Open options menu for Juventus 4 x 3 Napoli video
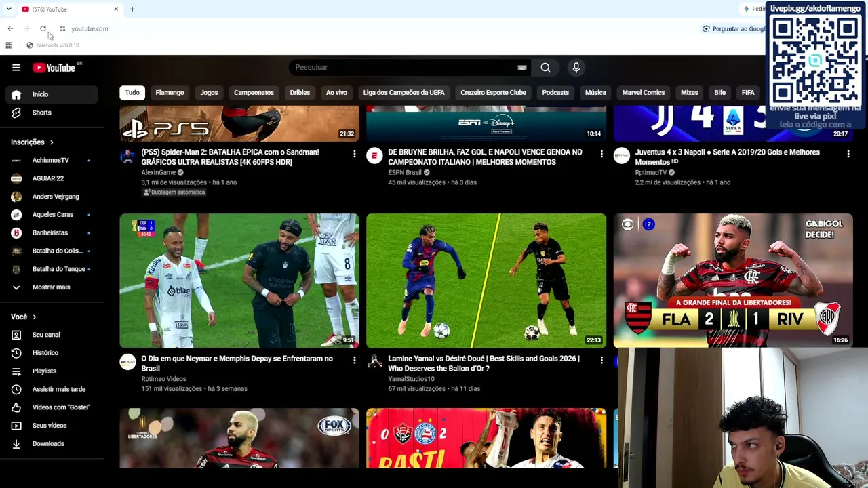This screenshot has width=868, height=488. click(x=848, y=155)
